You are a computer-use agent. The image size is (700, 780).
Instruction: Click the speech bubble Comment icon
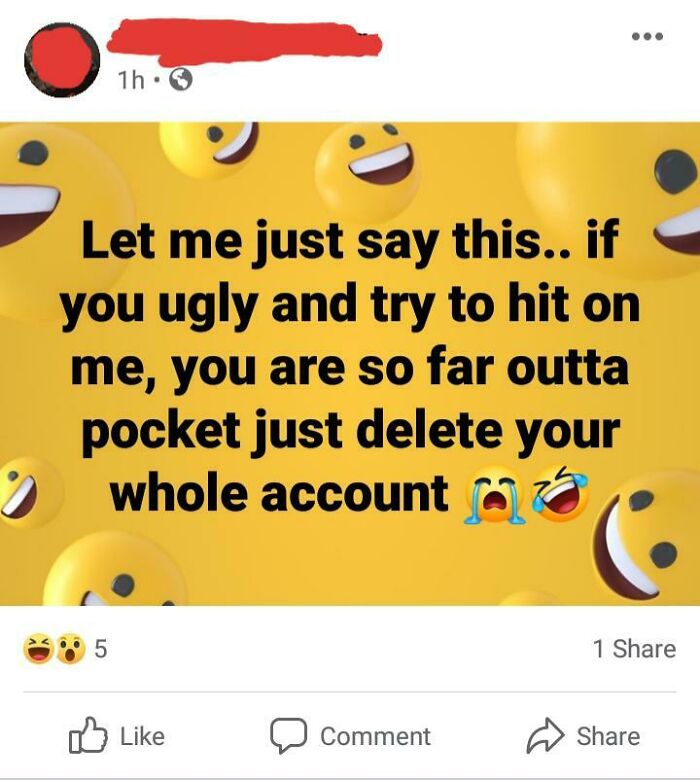288,736
